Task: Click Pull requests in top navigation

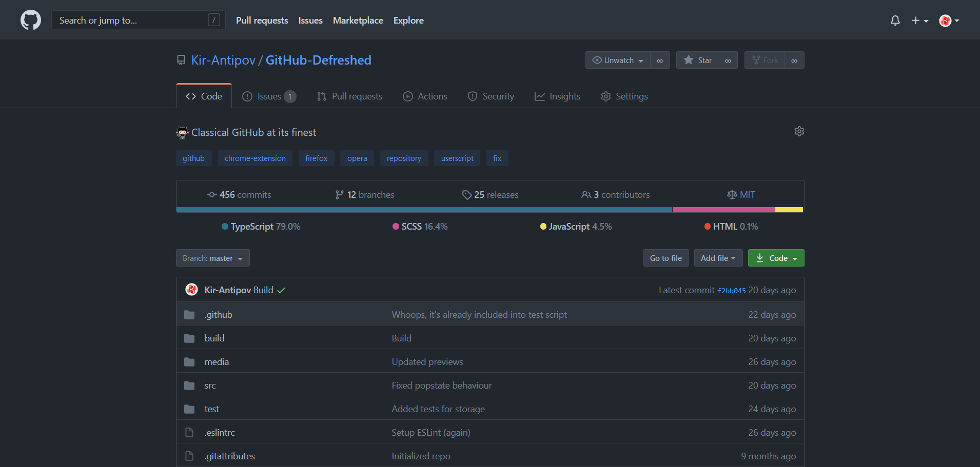Action: (262, 21)
